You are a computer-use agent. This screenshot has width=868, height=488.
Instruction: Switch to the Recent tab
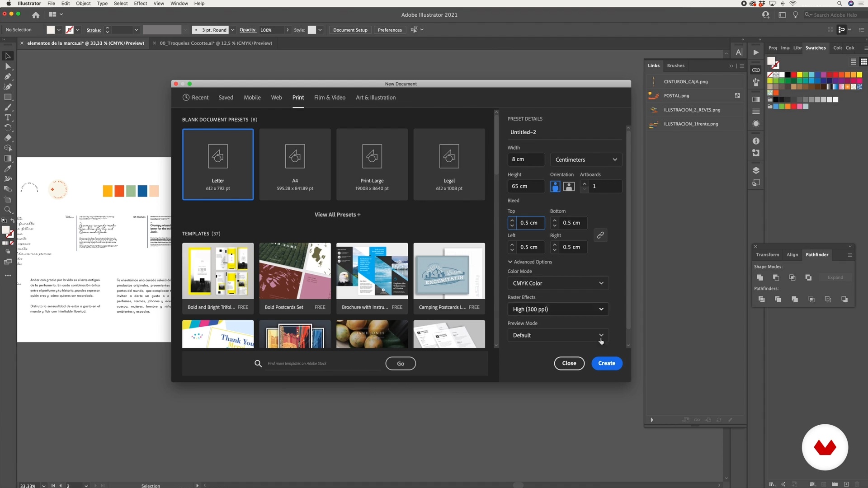(x=196, y=98)
